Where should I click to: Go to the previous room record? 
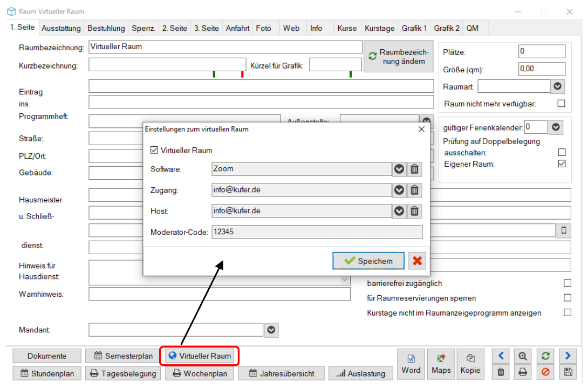(x=501, y=356)
